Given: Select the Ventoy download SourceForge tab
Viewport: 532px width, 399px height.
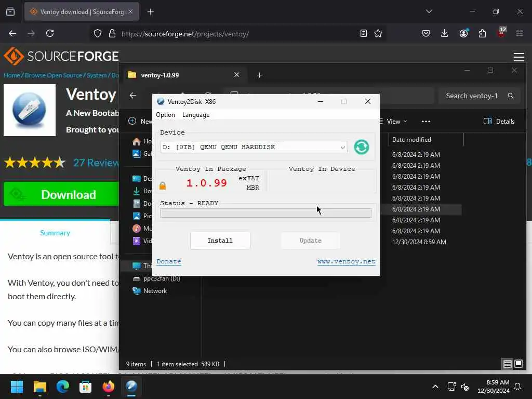Looking at the screenshot, I should pos(82,12).
